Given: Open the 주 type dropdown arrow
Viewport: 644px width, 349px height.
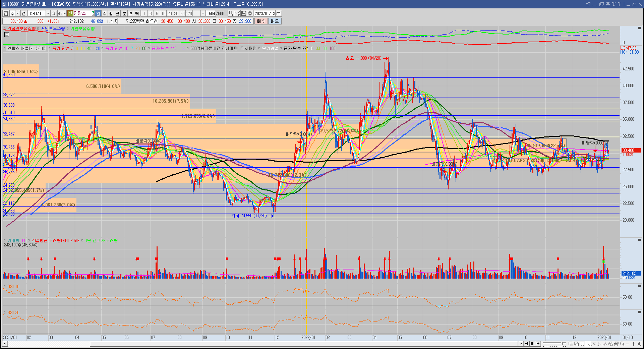Looking at the screenshot, I should pos(17,13).
